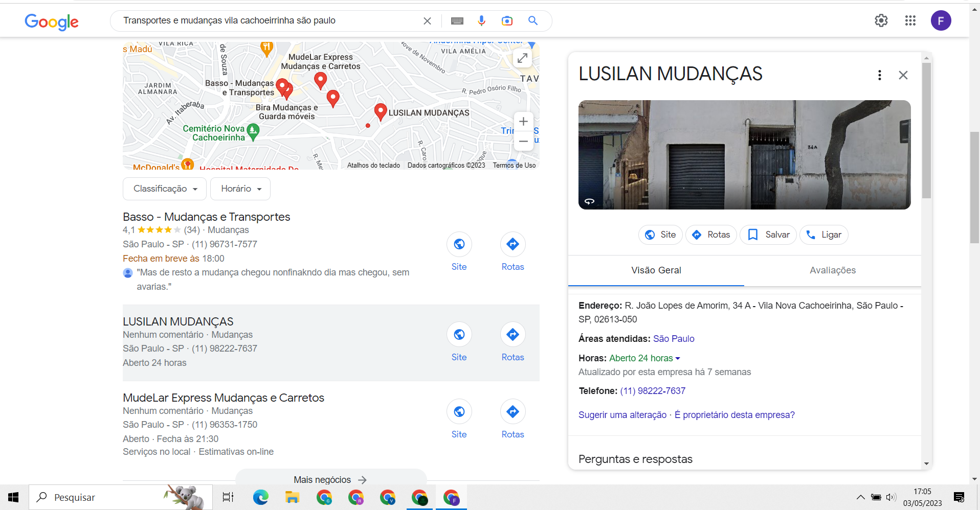Open LUSILAN MUDANÇAS listing title
Image resolution: width=980 pixels, height=510 pixels.
pyautogui.click(x=178, y=321)
